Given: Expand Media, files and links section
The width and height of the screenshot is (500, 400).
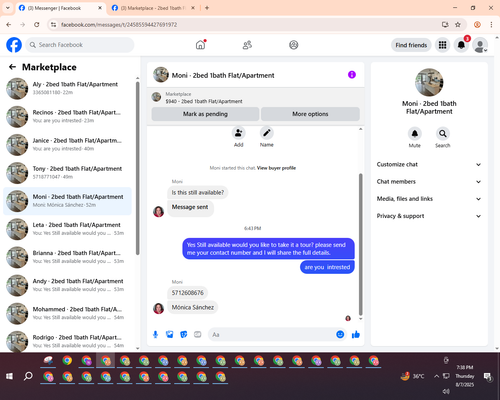Looking at the screenshot, I should [x=429, y=199].
